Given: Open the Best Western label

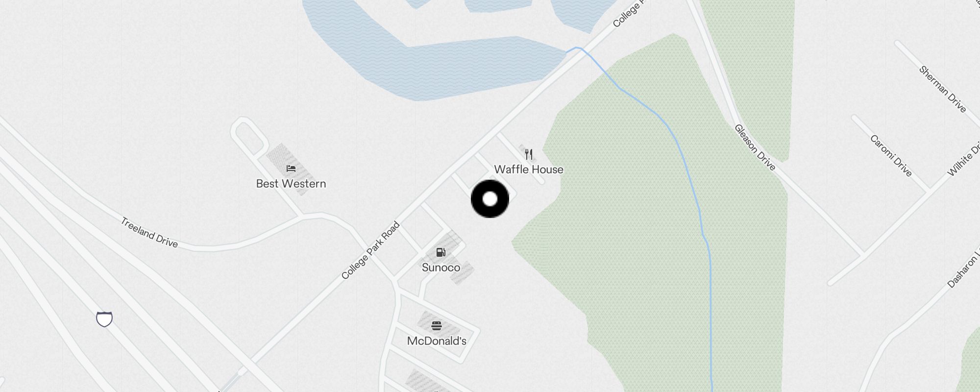Looking at the screenshot, I should [291, 184].
